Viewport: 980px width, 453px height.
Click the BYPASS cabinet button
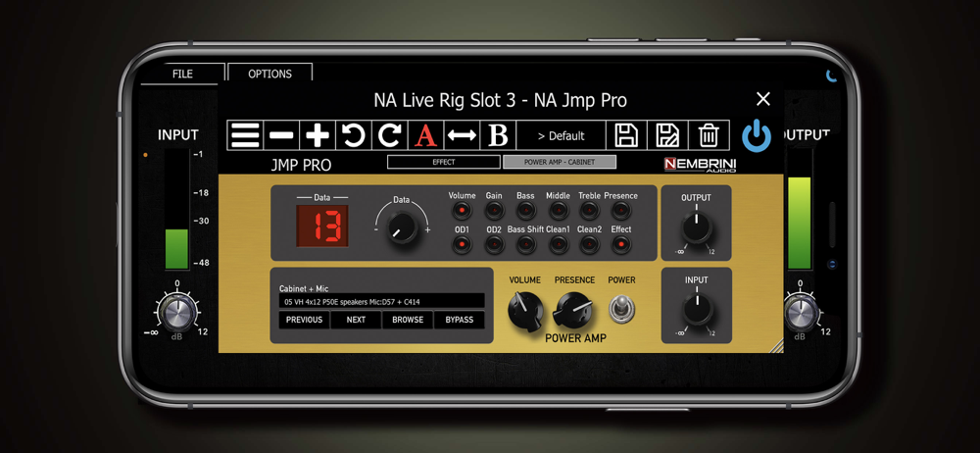coord(460,320)
